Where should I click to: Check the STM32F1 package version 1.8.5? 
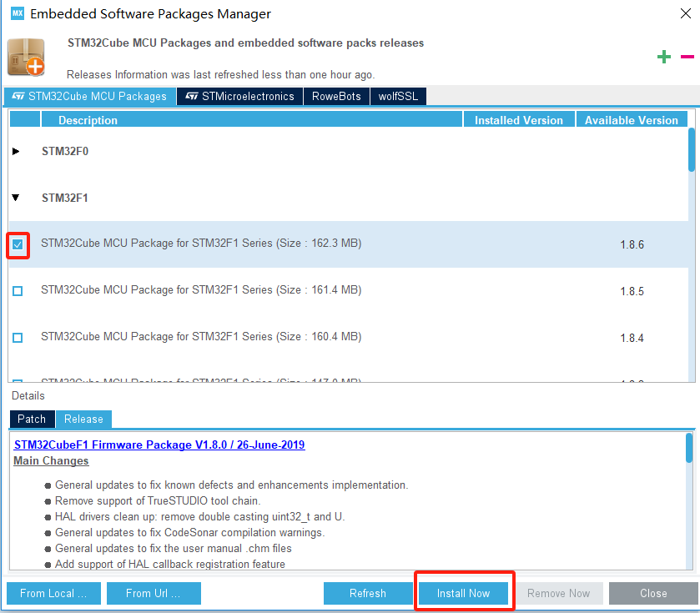click(x=18, y=291)
